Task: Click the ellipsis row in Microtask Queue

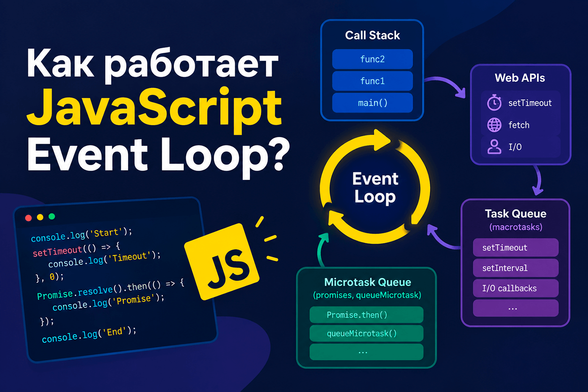Action: [x=366, y=352]
